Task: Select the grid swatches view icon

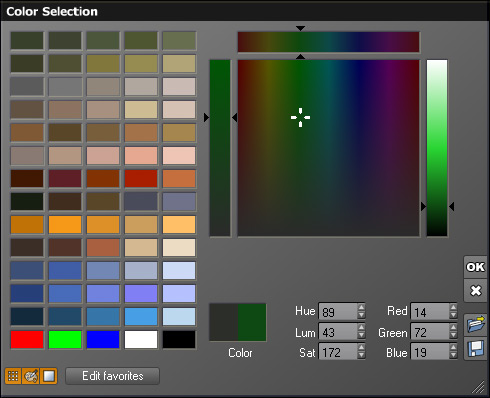Action: (13, 376)
